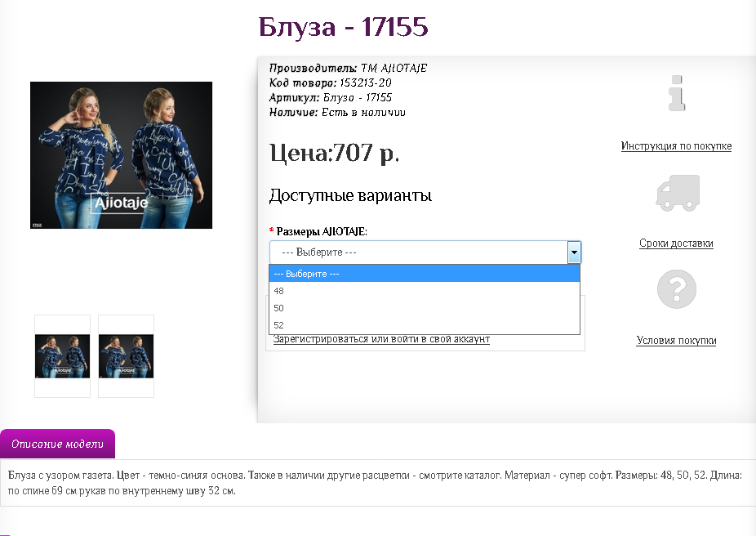Open the 'Условия покупки' link
Image resolution: width=756 pixels, height=536 pixels.
click(676, 340)
